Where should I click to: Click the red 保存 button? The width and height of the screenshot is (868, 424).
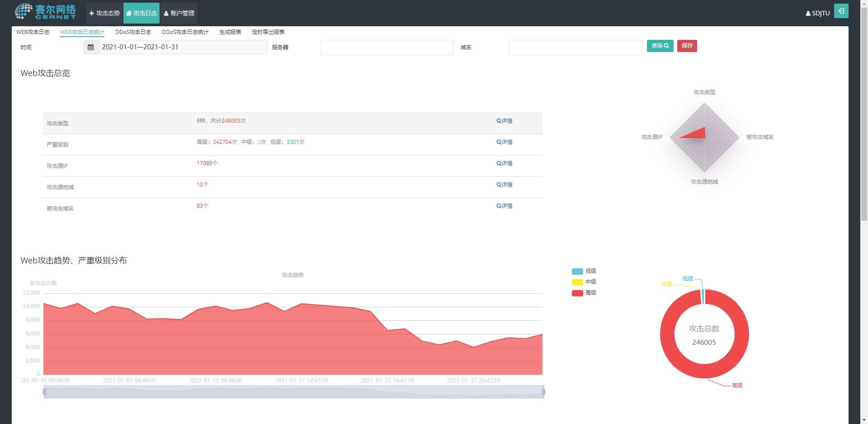click(687, 46)
